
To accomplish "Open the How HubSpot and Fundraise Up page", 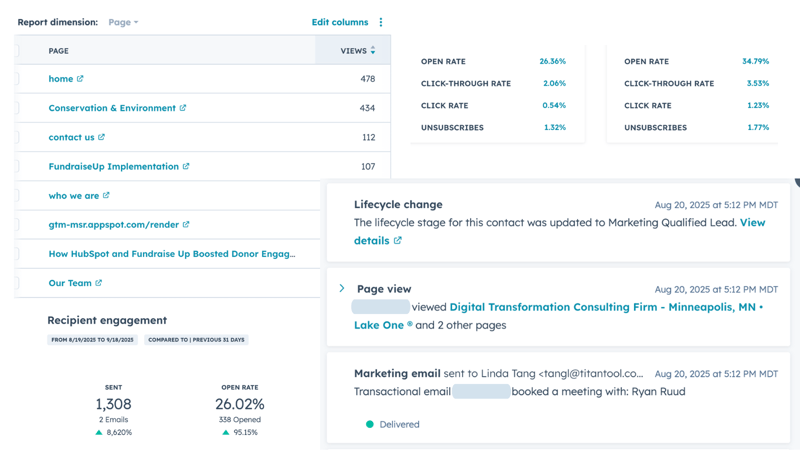I will (172, 254).
